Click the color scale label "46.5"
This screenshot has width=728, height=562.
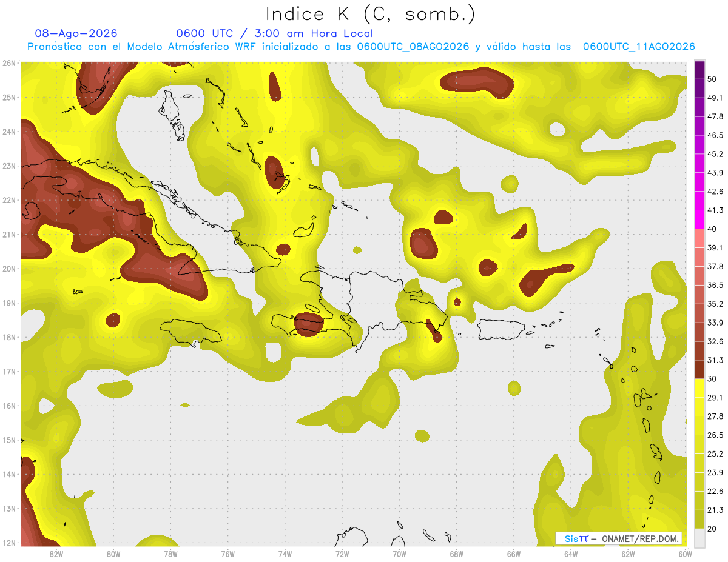715,135
